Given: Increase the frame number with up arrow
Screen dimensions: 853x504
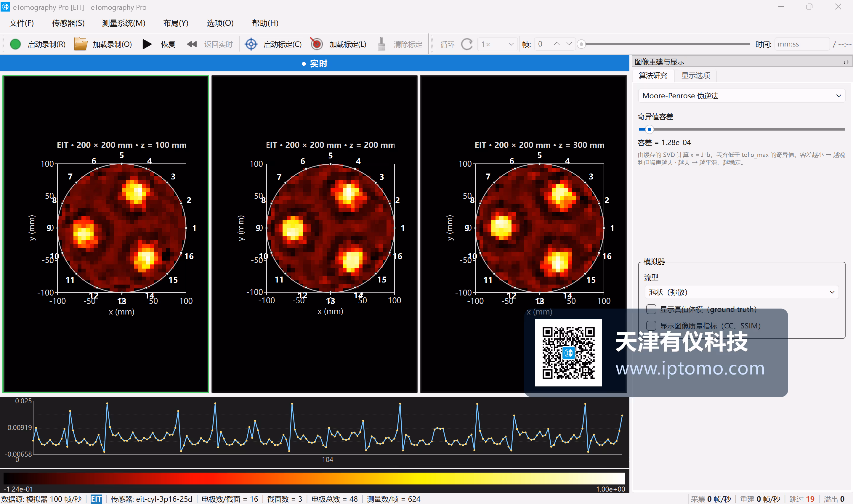Looking at the screenshot, I should point(557,44).
